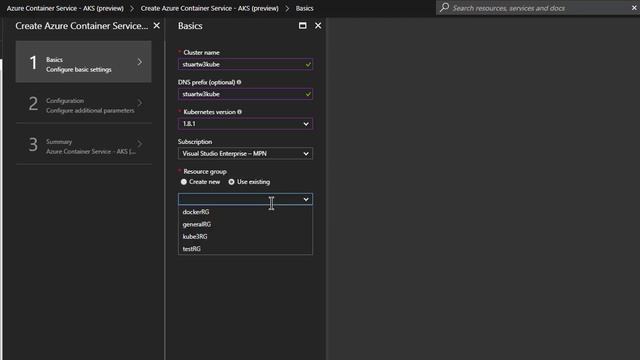The image size is (640, 360).
Task: Open step 2 Configuration chevron
Action: [x=140, y=103]
